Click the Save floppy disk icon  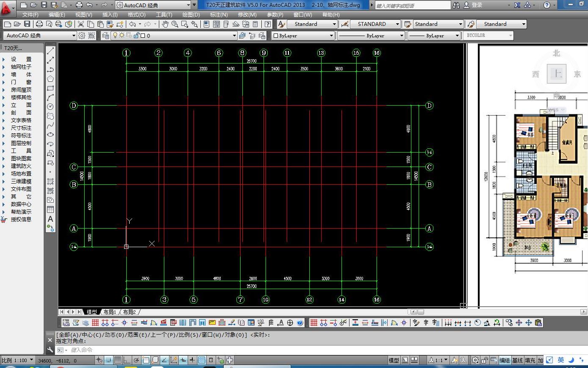point(27,24)
